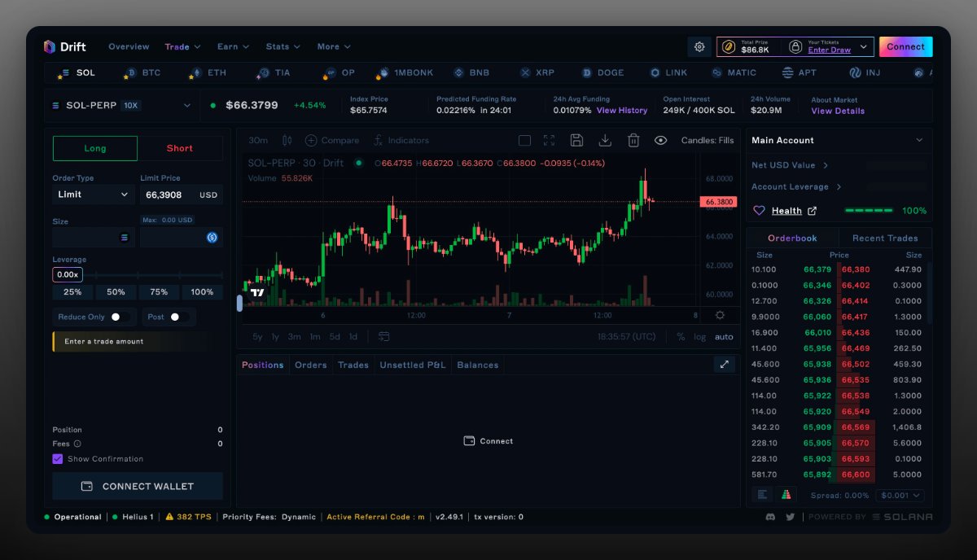Click the SOL token icon in Size field
The image size is (977, 560).
(x=125, y=238)
